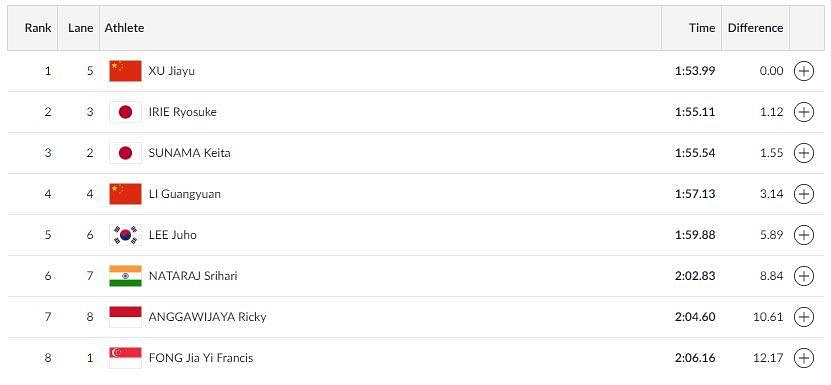Screen dimensions: 831x385
Task: Select the Lane column header
Action: coord(81,28)
